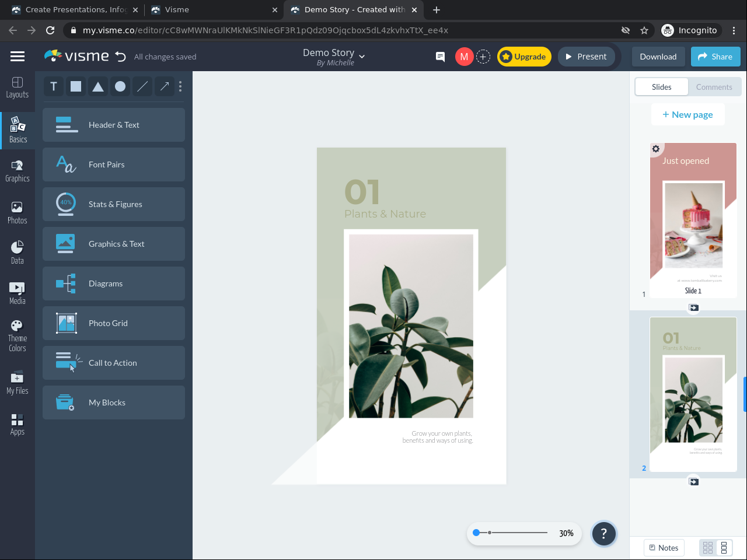Add a collaborator with plus icon
This screenshot has width=747, height=560.
coord(483,57)
